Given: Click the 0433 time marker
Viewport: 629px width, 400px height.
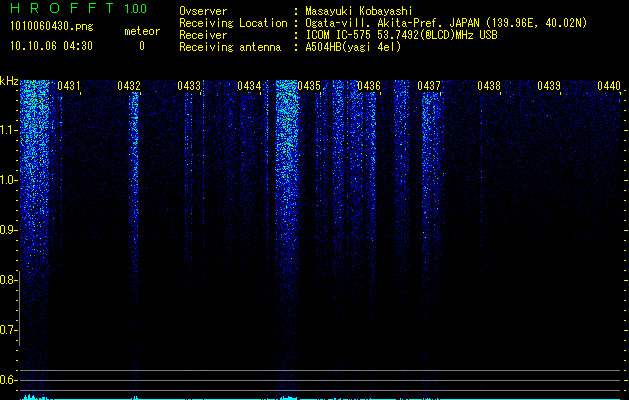Looking at the screenshot, I should click(189, 86).
